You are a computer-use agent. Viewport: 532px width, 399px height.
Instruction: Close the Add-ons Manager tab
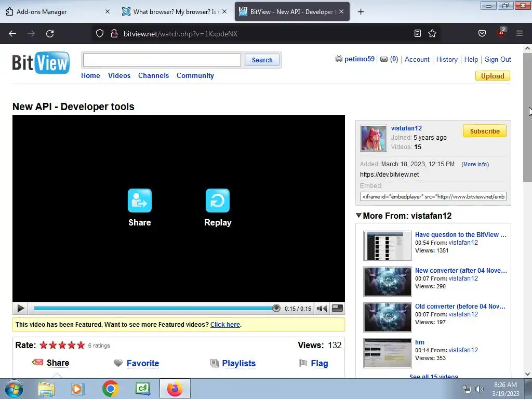click(107, 11)
